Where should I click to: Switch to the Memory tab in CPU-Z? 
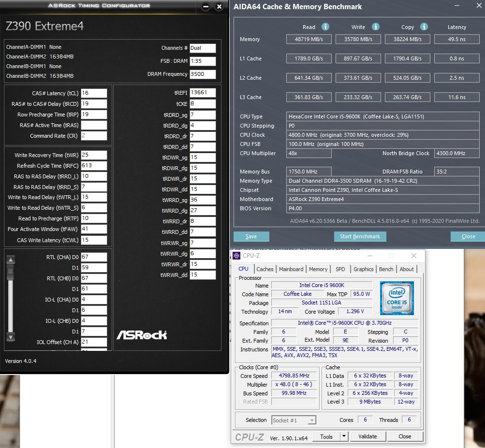coord(318,269)
